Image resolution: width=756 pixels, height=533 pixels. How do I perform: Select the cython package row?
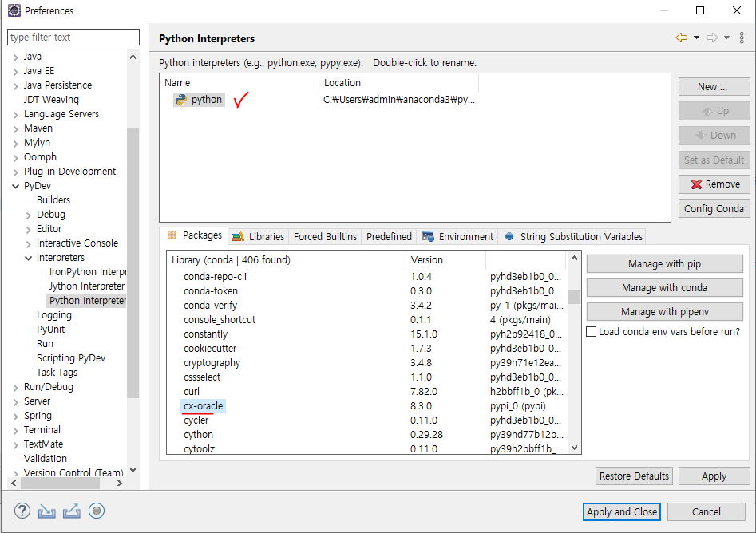[x=198, y=435]
